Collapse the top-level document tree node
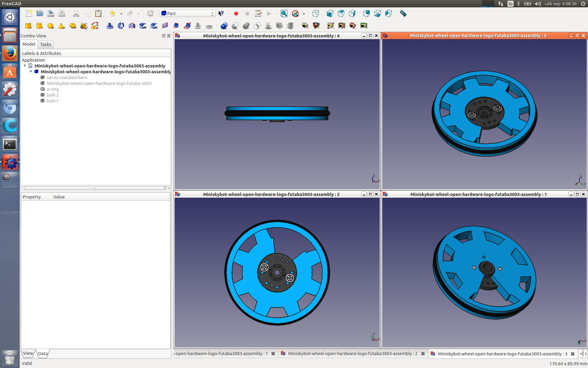 (x=25, y=66)
